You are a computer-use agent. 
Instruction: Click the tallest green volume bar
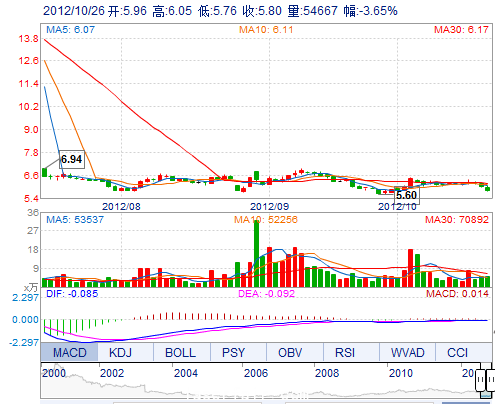tap(256, 253)
